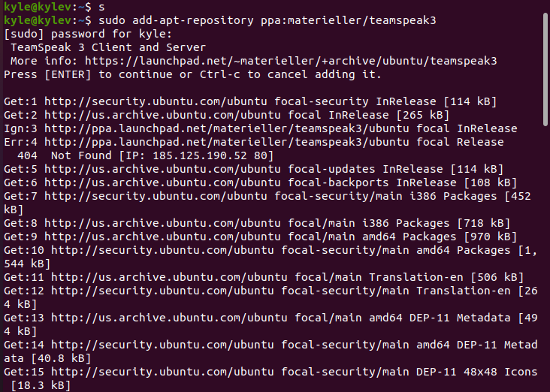Click the Get:7 focal-security/main i386 URL
This screenshot has width=550, height=392.
click(156, 196)
